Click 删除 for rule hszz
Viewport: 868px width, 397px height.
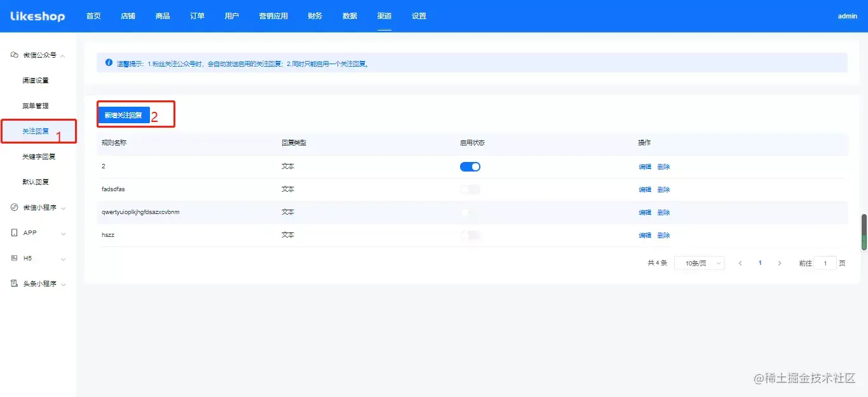663,236
